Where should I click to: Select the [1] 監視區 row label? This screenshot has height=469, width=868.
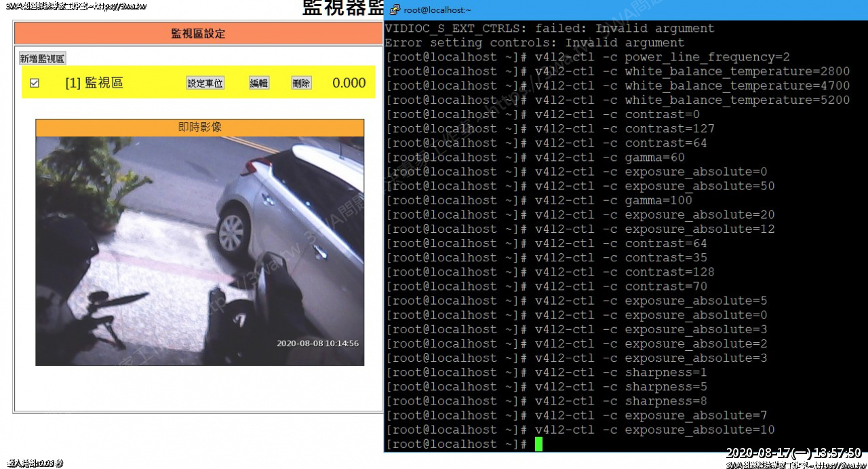94,83
